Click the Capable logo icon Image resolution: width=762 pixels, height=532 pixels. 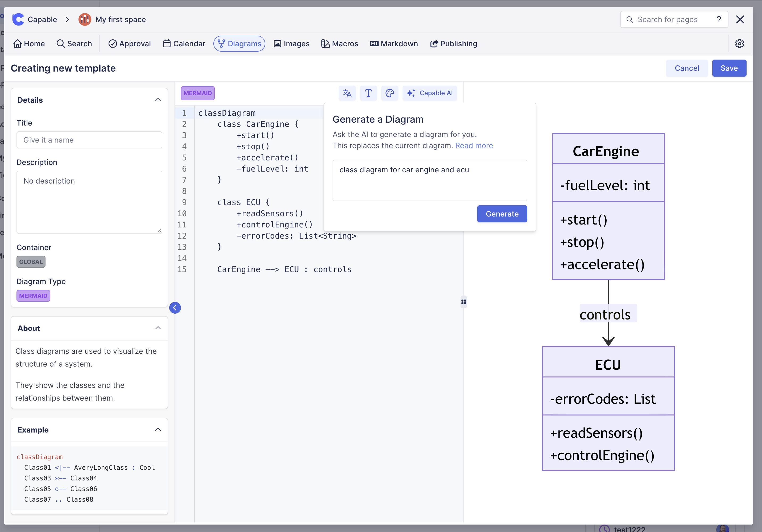[18, 20]
